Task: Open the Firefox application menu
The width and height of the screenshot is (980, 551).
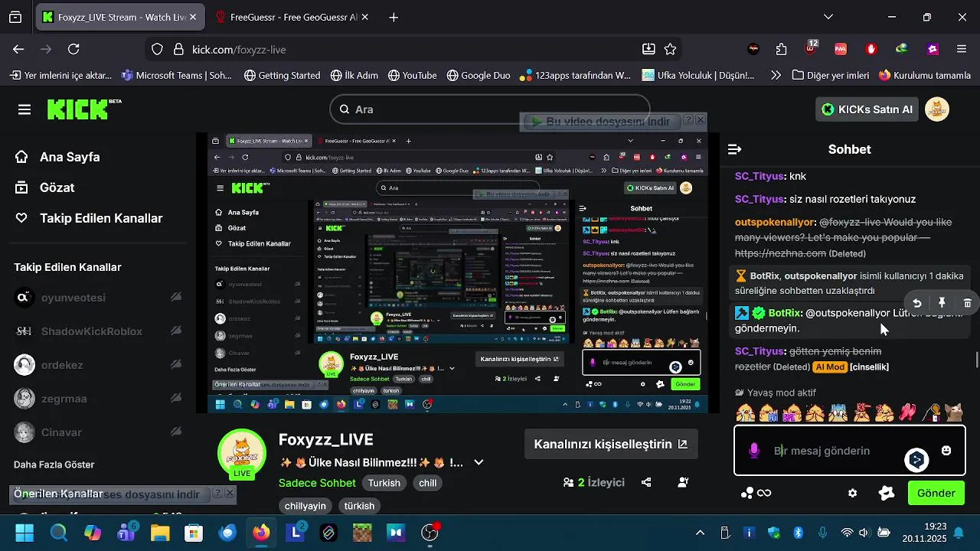Action: coord(962,49)
